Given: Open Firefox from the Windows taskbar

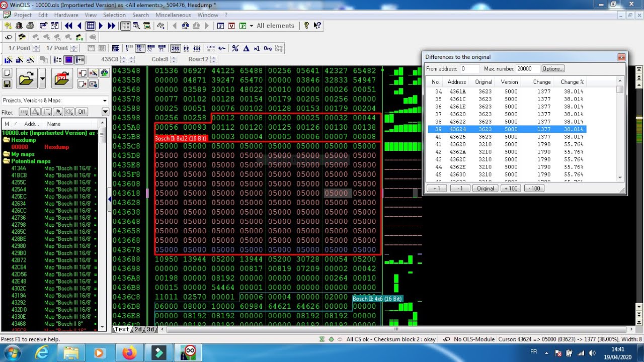Looking at the screenshot, I should [x=129, y=353].
